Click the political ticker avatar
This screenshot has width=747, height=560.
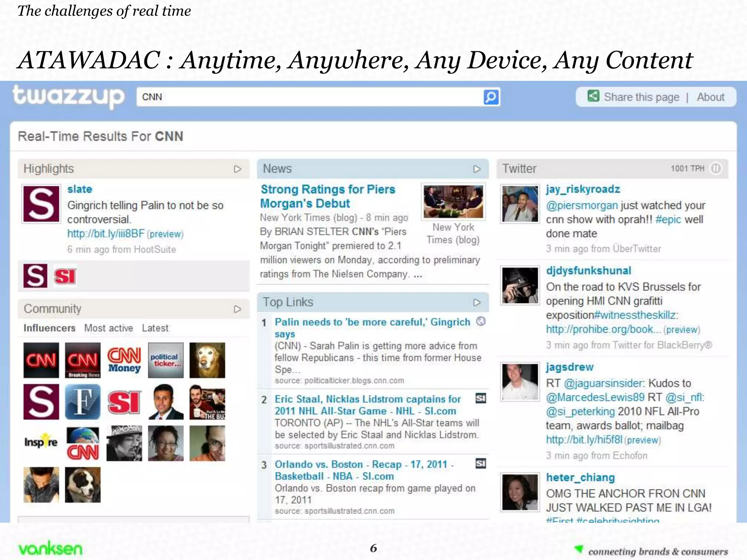pyautogui.click(x=166, y=360)
